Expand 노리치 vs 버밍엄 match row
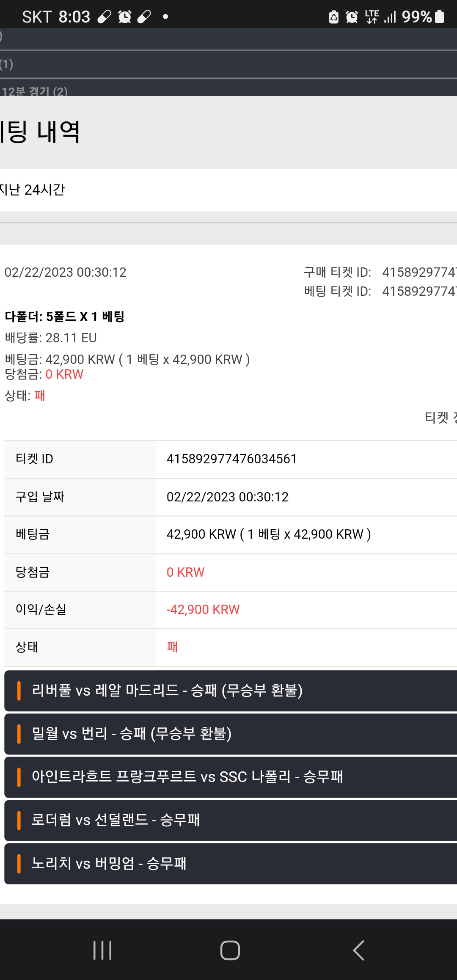 click(231, 864)
